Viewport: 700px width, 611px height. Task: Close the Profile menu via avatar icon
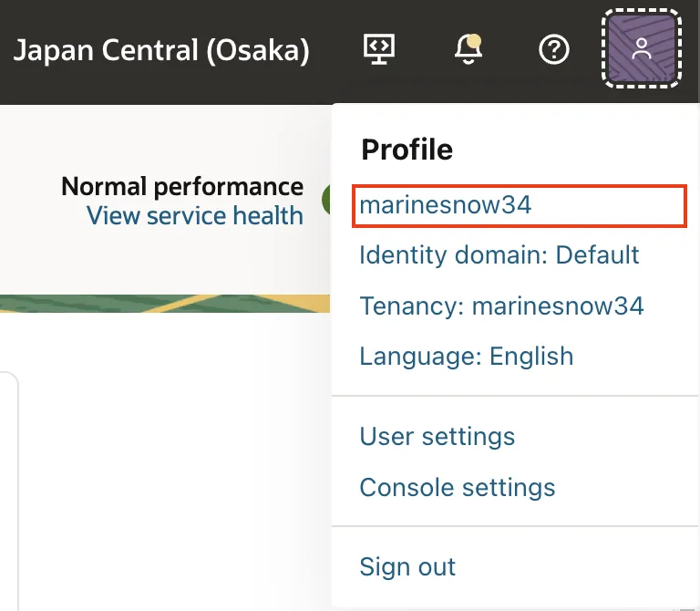(x=642, y=49)
